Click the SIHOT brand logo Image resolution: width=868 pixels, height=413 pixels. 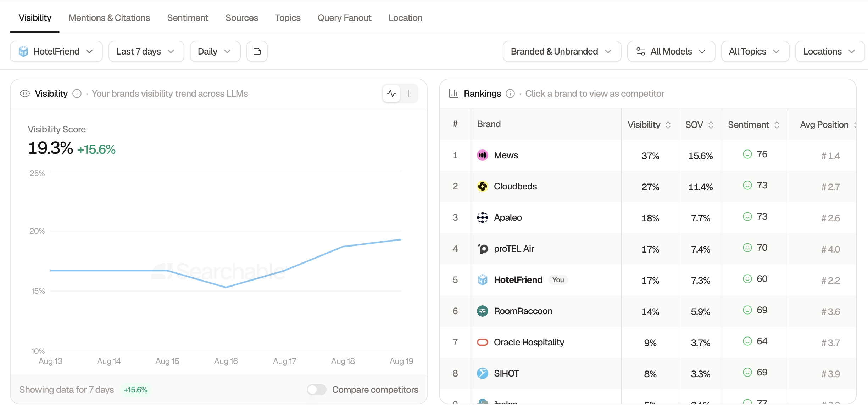[482, 373]
